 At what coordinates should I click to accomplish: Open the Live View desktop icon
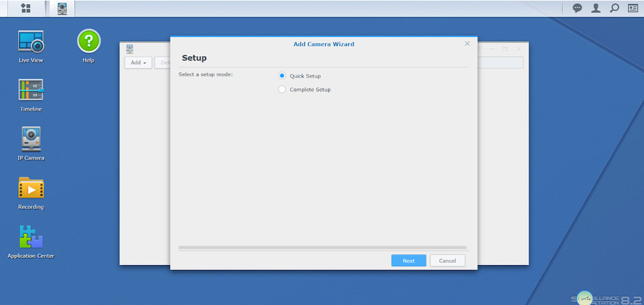click(31, 42)
